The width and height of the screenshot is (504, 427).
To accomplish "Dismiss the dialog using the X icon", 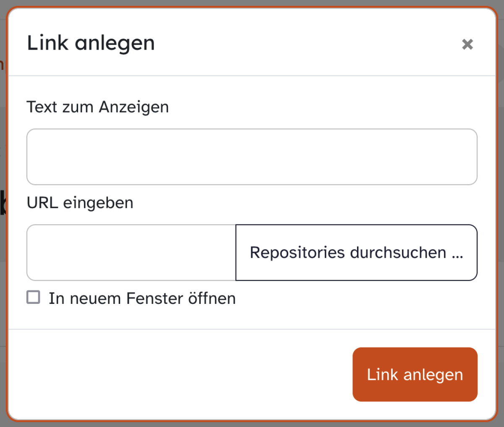I will (467, 44).
